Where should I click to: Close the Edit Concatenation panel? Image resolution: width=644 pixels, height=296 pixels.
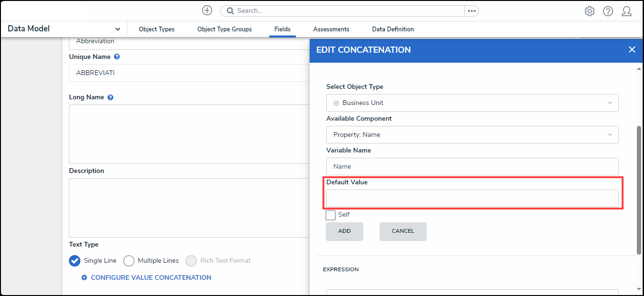pyautogui.click(x=632, y=50)
